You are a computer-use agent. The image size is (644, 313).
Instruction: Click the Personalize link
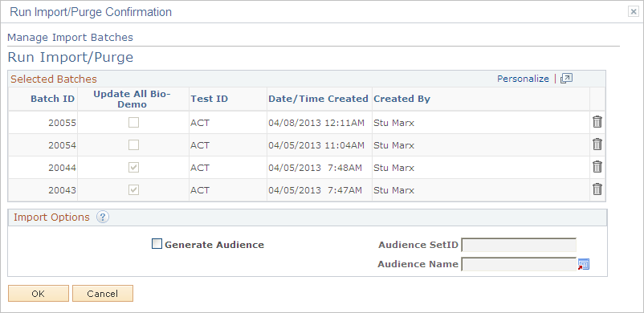pyautogui.click(x=523, y=79)
